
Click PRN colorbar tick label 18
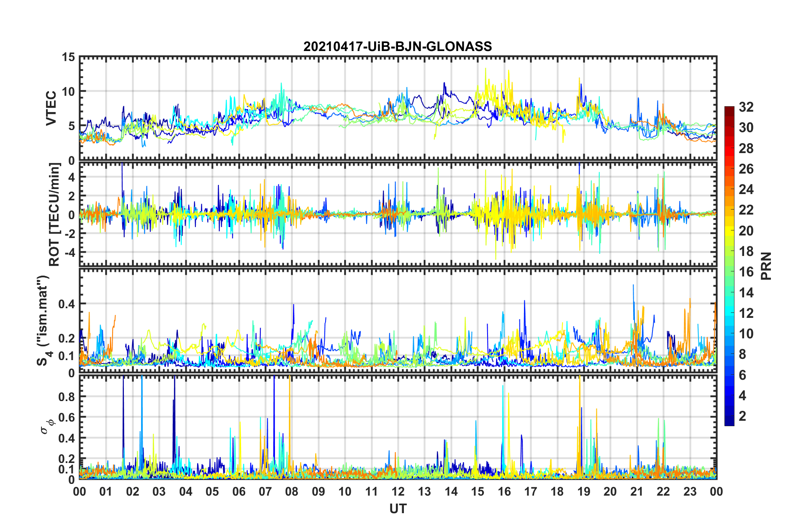tap(746, 251)
